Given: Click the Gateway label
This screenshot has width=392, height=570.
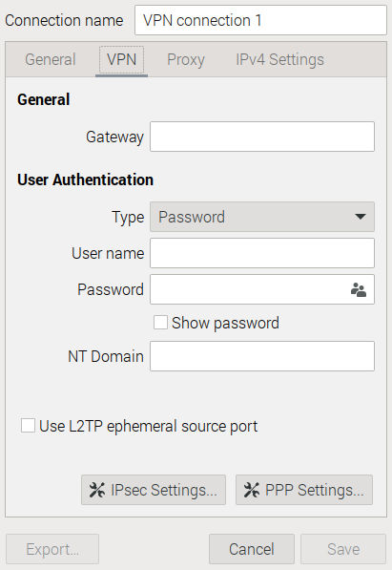Looking at the screenshot, I should pyautogui.click(x=114, y=137).
